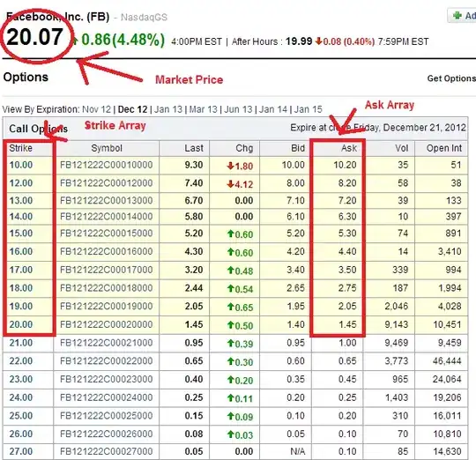Click bid cell N/A
476x460 pixels.
click(x=298, y=451)
